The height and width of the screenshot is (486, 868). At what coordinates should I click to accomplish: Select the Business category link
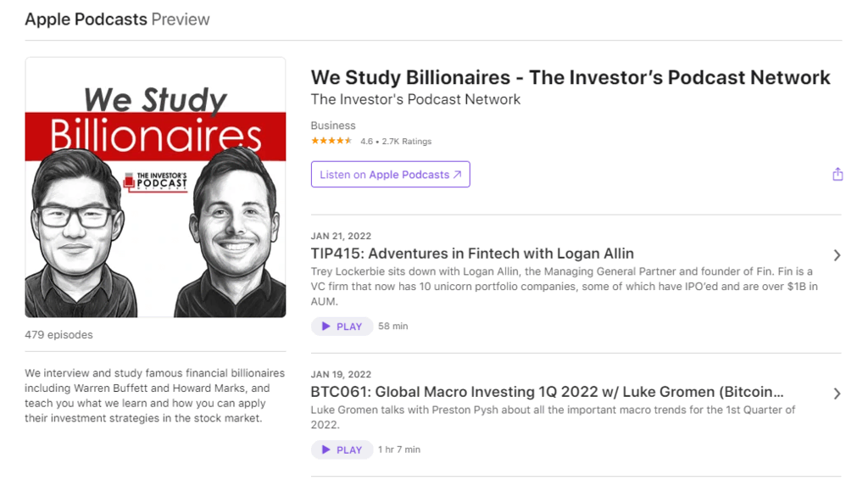pyautogui.click(x=333, y=126)
